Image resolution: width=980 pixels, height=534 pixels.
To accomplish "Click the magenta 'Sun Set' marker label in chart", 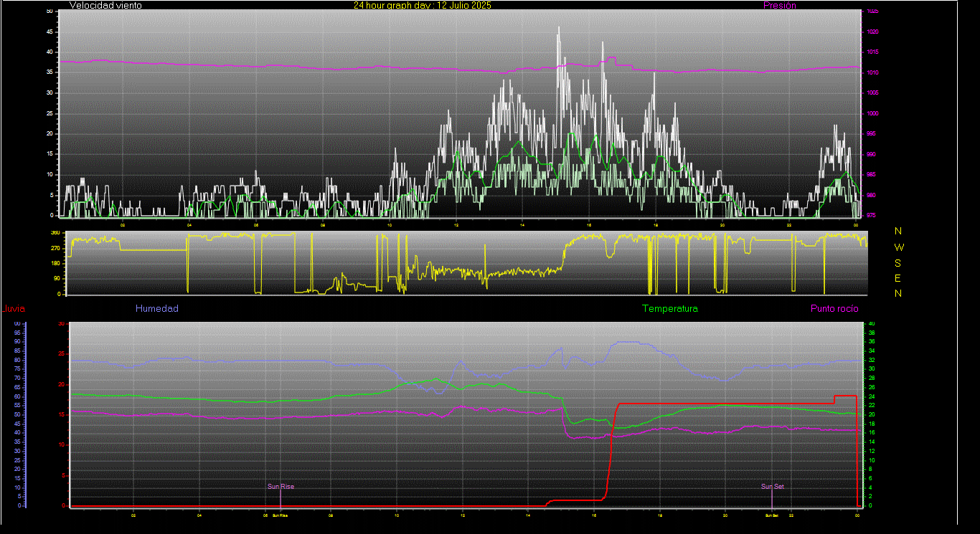I will (x=773, y=487).
